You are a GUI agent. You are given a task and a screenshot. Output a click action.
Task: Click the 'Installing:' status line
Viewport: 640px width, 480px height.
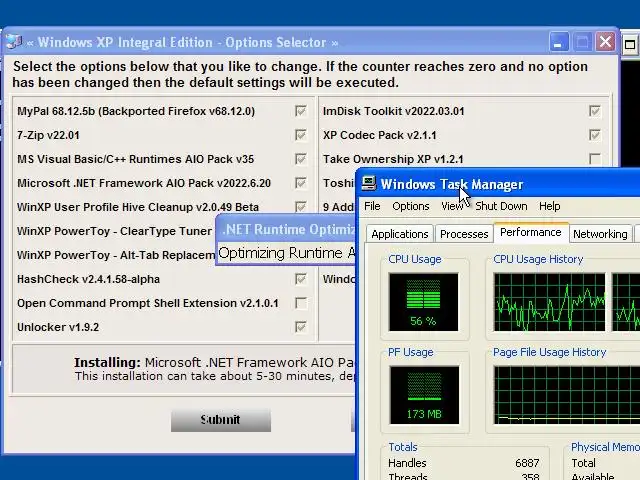(214, 362)
